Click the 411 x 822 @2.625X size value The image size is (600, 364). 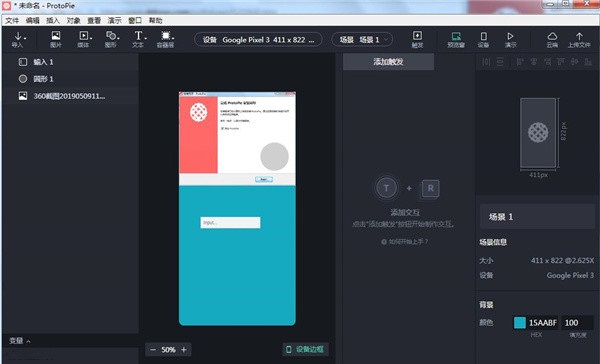pos(562,261)
